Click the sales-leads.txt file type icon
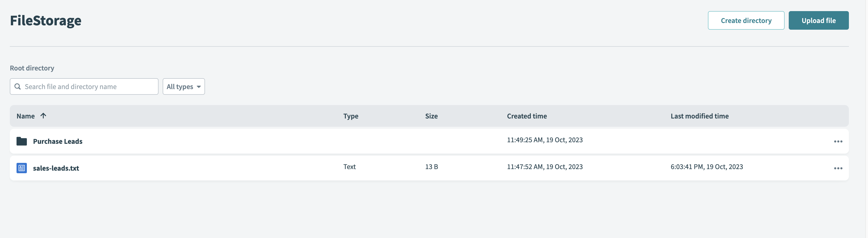The image size is (868, 238). tap(22, 168)
